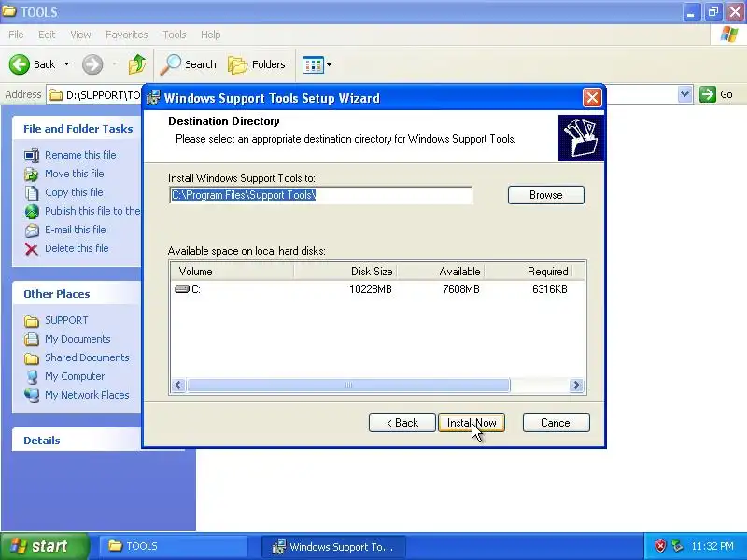Screen dimensions: 747x560
Task: Click Copy this file icon
Action: coord(32,192)
